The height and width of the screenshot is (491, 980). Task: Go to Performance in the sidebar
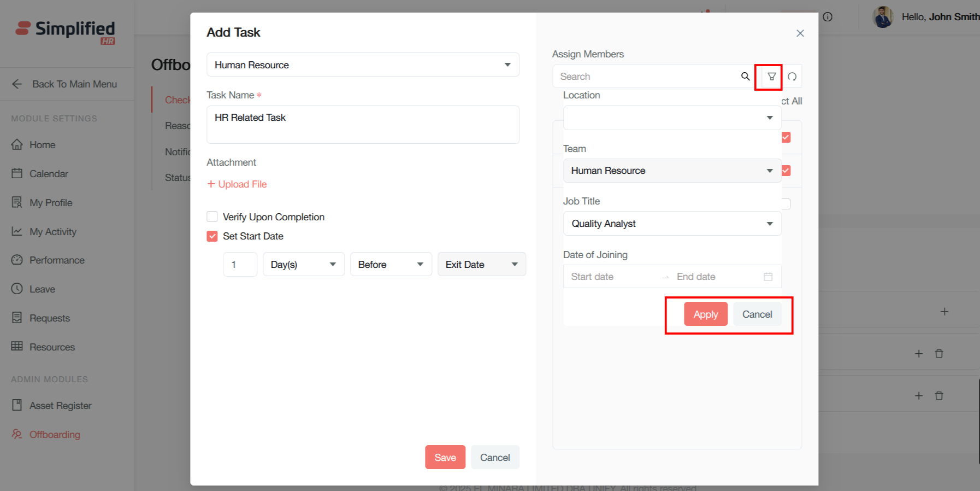pos(57,260)
